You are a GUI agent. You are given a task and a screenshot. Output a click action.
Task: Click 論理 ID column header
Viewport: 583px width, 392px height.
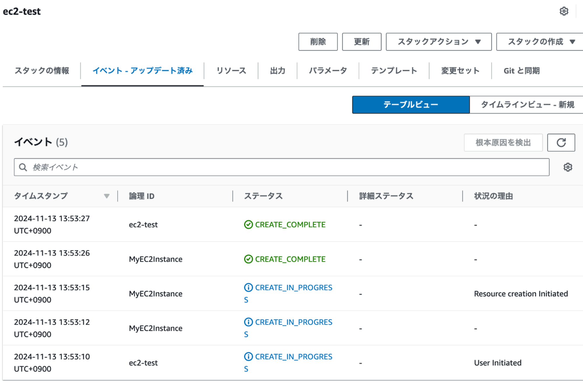click(x=142, y=196)
